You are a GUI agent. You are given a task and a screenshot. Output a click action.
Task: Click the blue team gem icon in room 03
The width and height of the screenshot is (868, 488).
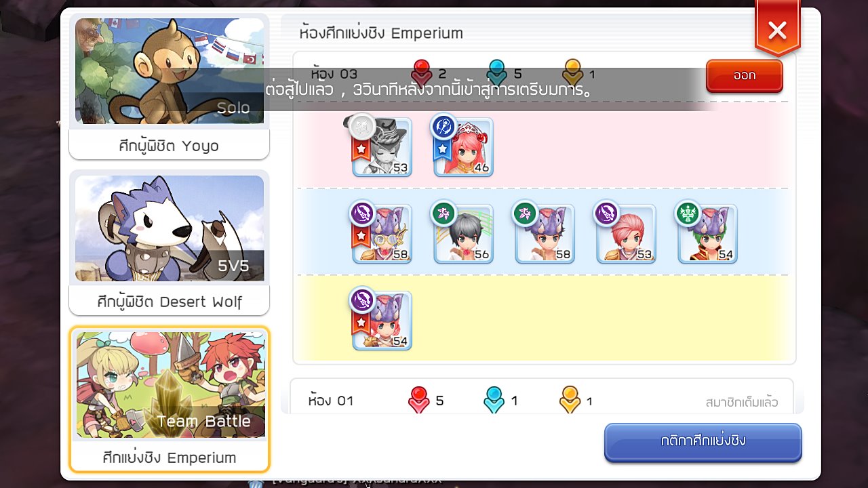point(497,74)
